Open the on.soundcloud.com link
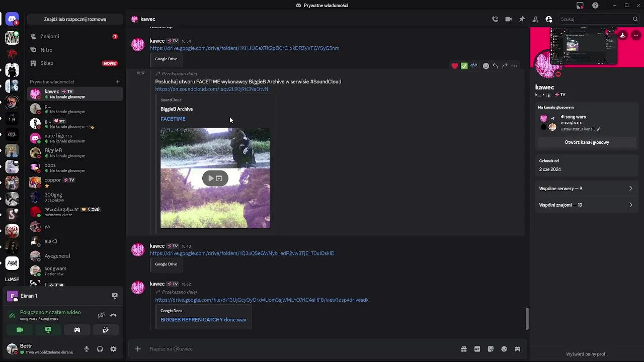The height and width of the screenshot is (362, 644). tap(211, 89)
